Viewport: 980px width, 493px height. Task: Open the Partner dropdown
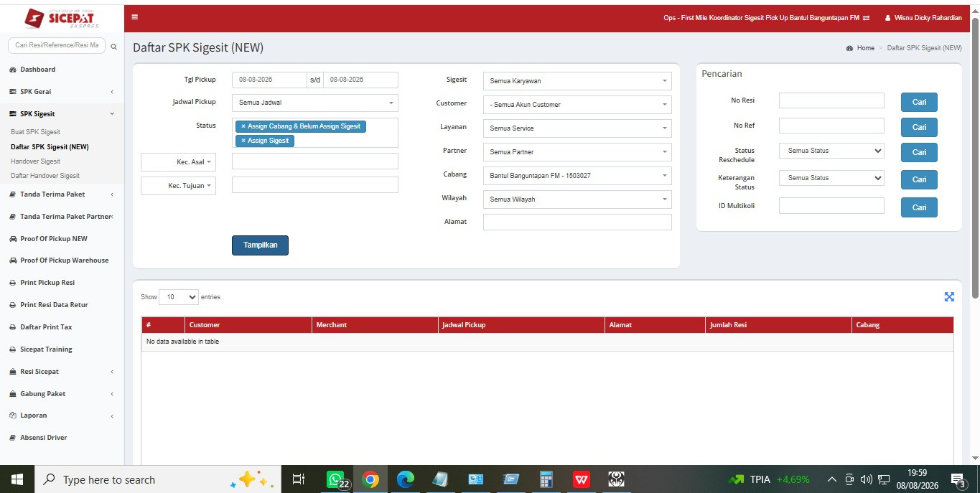click(577, 152)
